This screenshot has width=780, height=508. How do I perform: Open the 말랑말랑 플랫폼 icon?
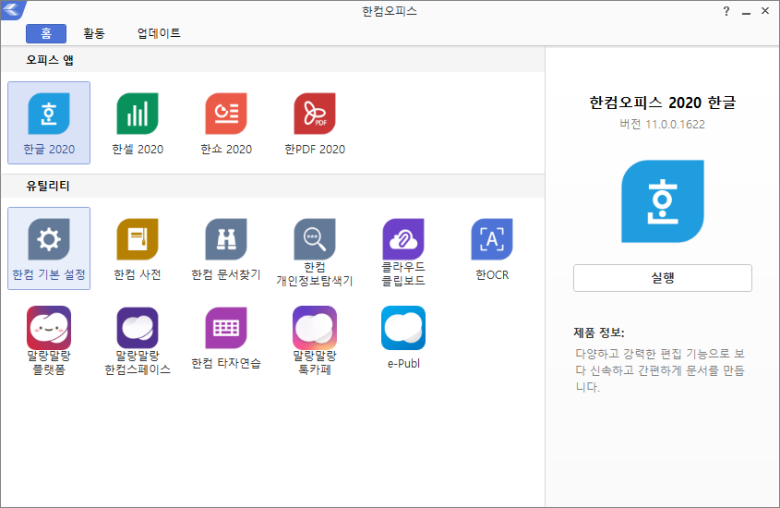click(49, 327)
